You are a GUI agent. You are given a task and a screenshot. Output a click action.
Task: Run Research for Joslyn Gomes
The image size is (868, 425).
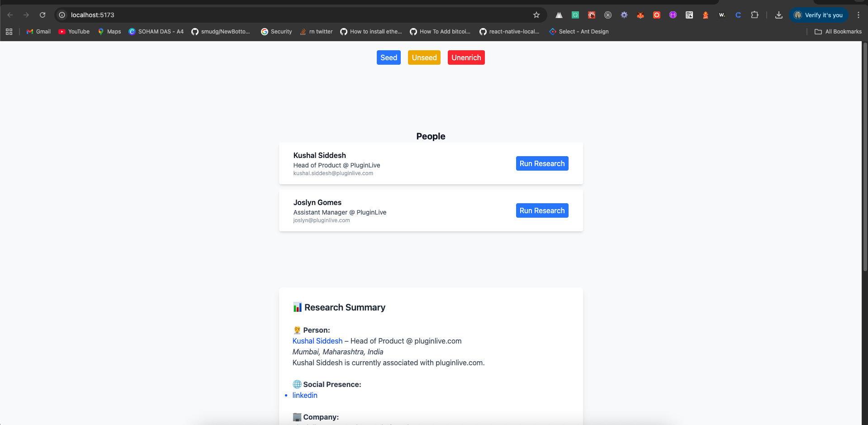pos(542,210)
